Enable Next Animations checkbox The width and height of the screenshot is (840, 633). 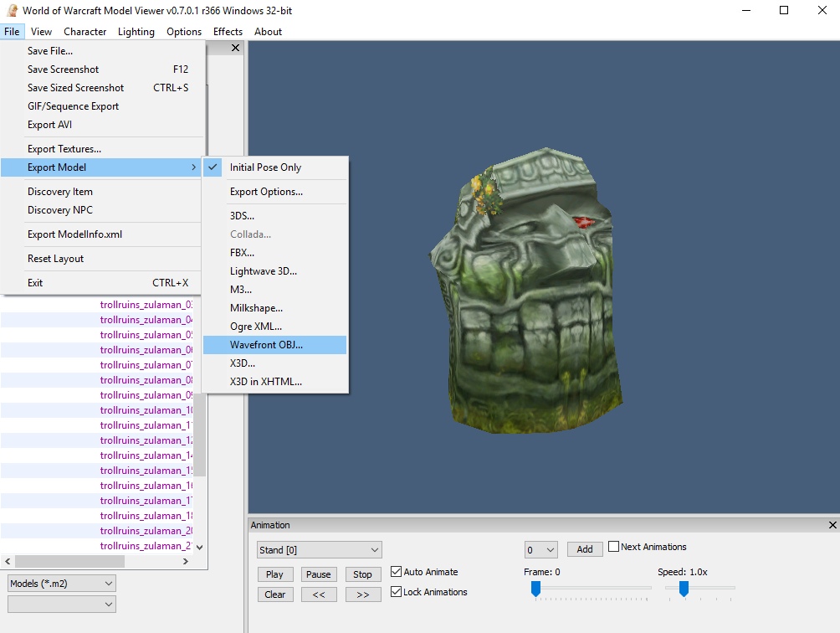pos(614,547)
